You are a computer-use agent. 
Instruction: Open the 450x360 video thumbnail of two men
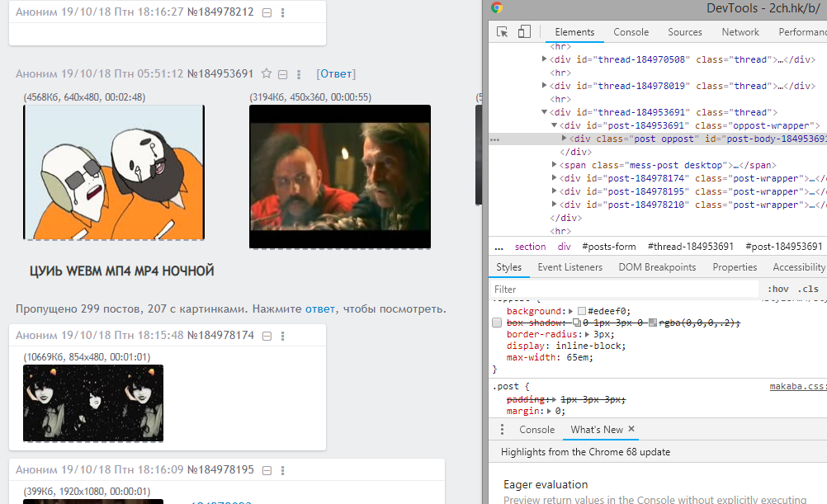(340, 177)
